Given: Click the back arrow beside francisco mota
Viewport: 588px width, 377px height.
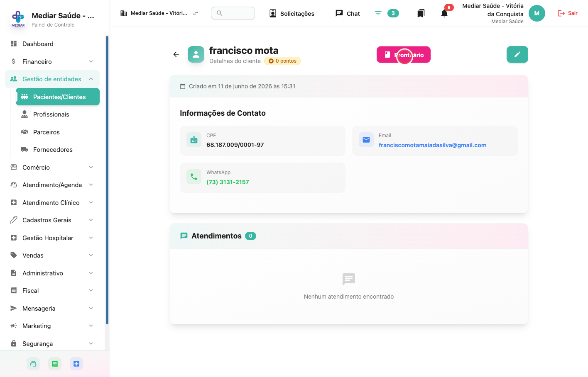Looking at the screenshot, I should pos(176,54).
